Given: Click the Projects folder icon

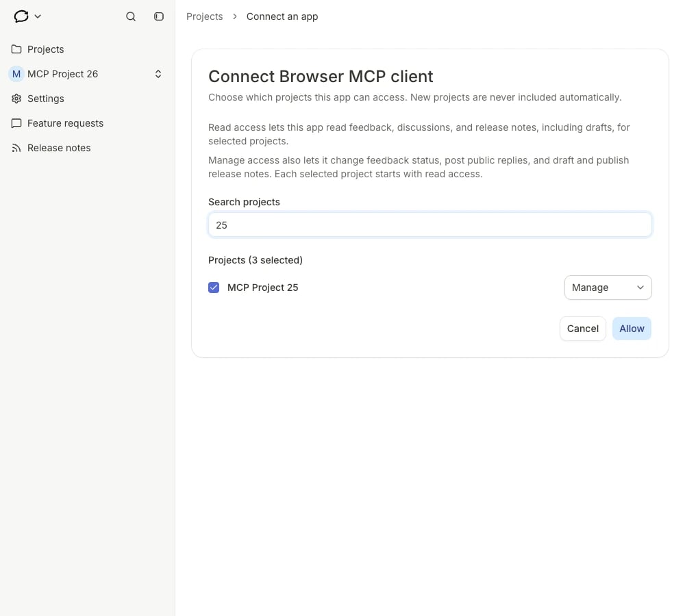Looking at the screenshot, I should tap(16, 49).
